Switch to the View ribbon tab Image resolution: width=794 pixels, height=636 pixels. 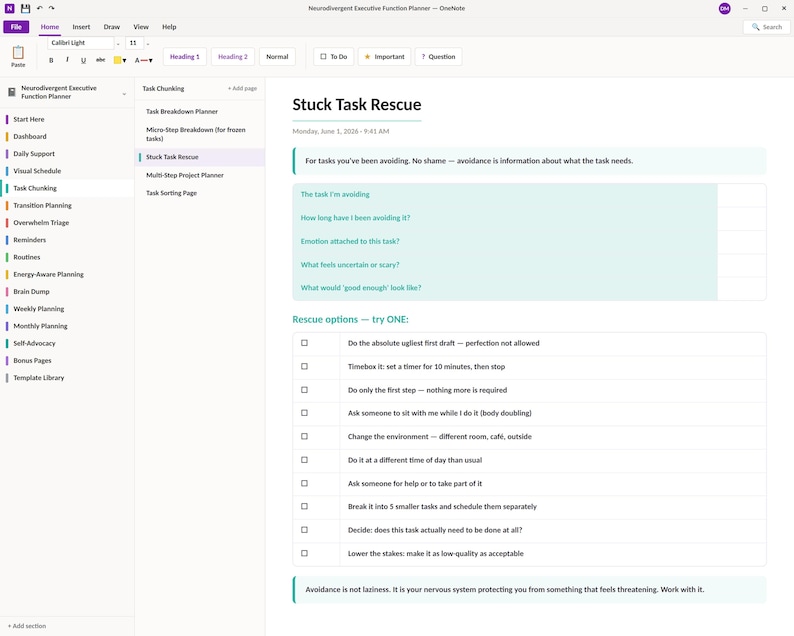[141, 27]
